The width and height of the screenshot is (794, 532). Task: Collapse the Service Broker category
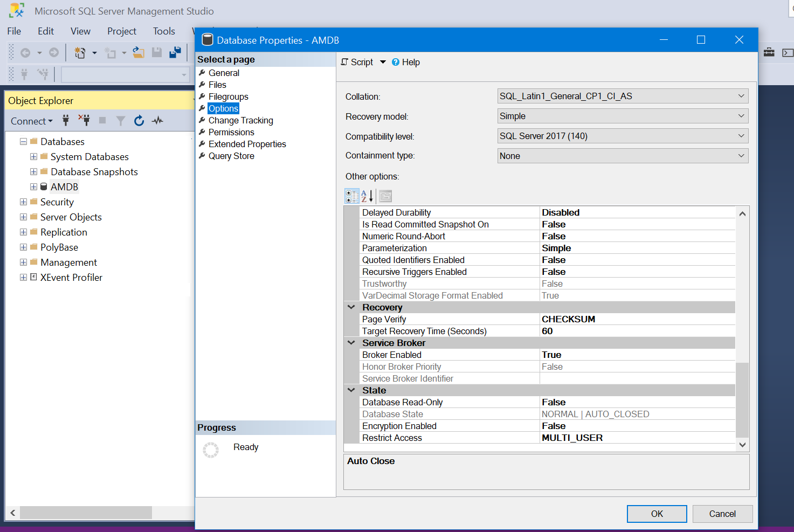351,343
